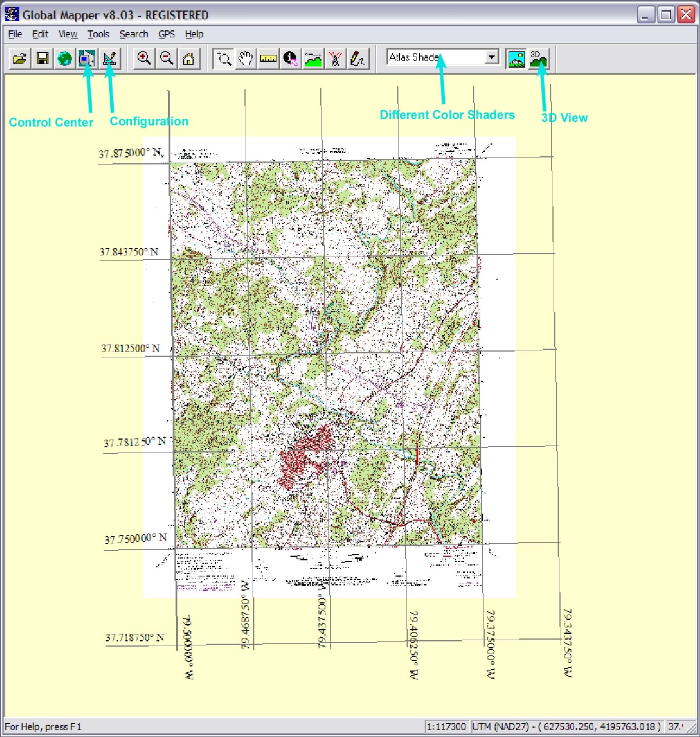Image resolution: width=700 pixels, height=737 pixels.
Task: Open the Edit menu
Action: [x=40, y=34]
